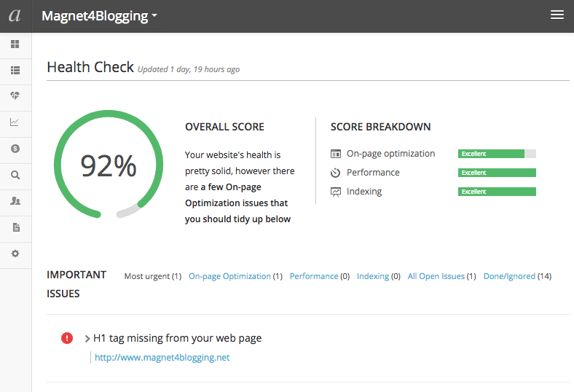Click the Performance Excellent progress bar
Viewport: 574px width, 392px height.
pyautogui.click(x=497, y=173)
